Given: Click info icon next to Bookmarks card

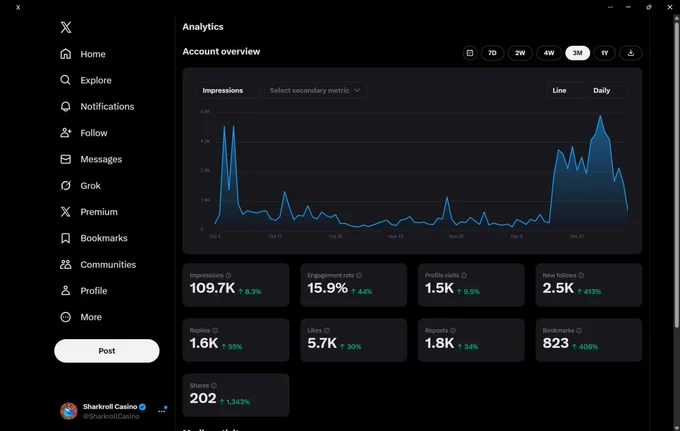Looking at the screenshot, I should [x=579, y=330].
